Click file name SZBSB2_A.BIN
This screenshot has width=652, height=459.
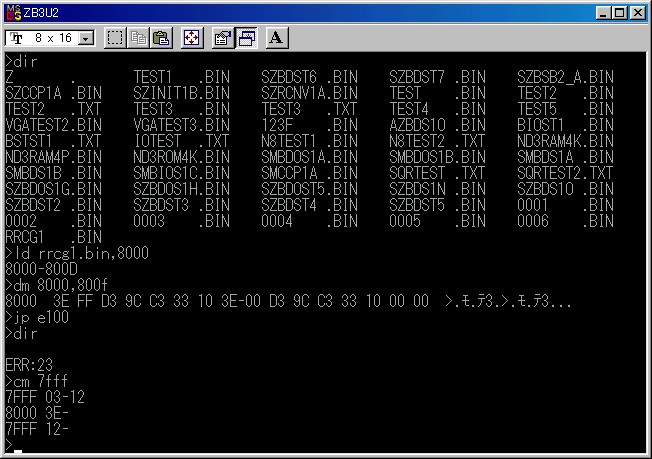click(x=566, y=77)
